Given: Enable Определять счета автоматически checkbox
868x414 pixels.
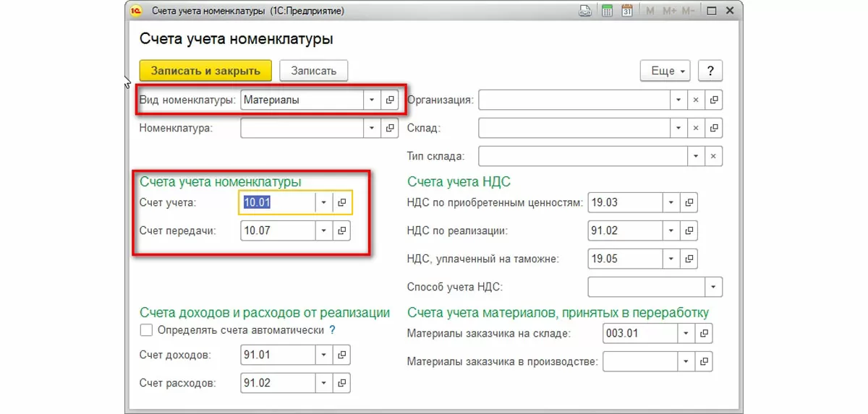Looking at the screenshot, I should click(x=146, y=330).
